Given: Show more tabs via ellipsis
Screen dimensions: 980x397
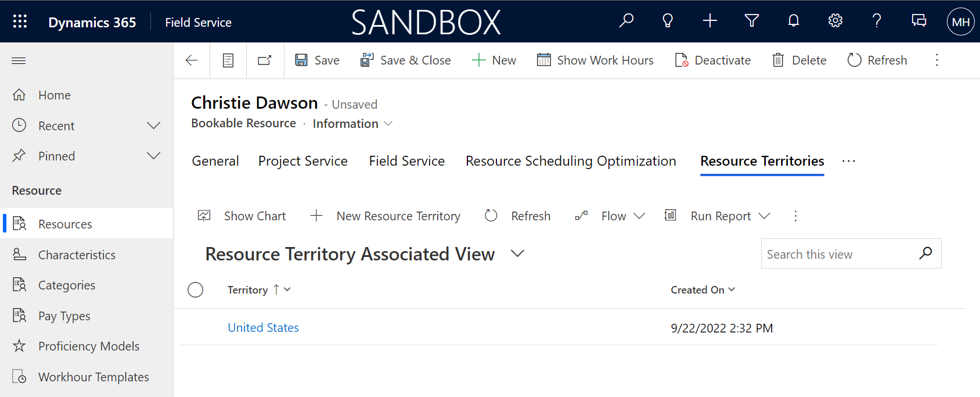Looking at the screenshot, I should (849, 161).
